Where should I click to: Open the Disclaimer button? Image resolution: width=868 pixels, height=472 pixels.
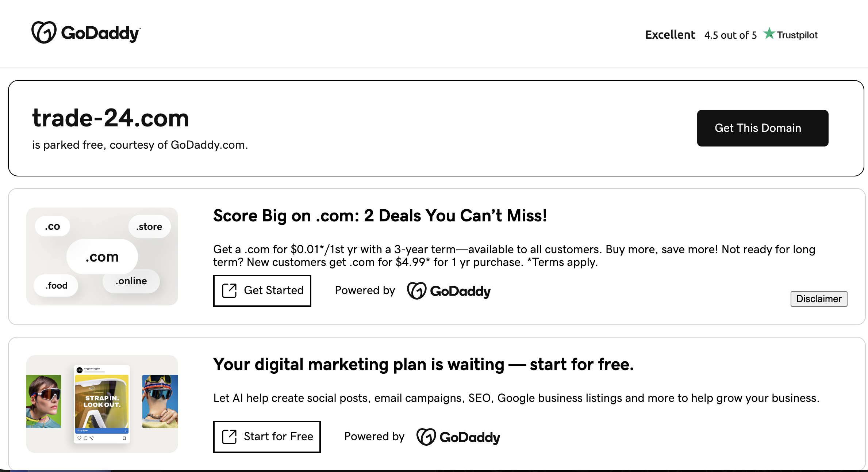coord(819,299)
